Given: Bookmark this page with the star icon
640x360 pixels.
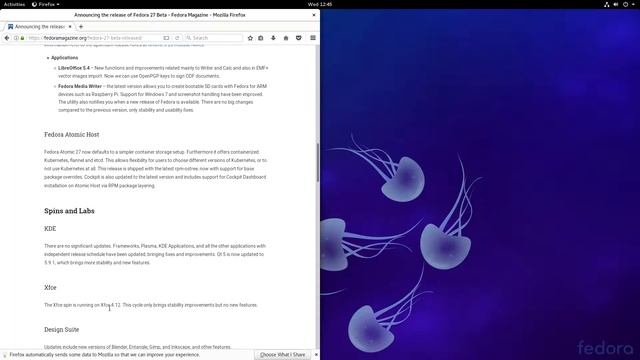Looking at the screenshot, I should click(250, 38).
